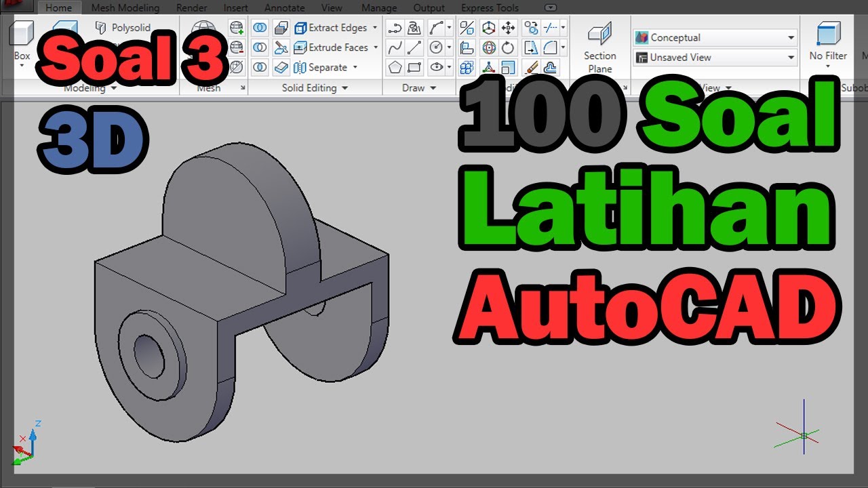
Task: Click the Union solids icon
Action: pos(260,28)
